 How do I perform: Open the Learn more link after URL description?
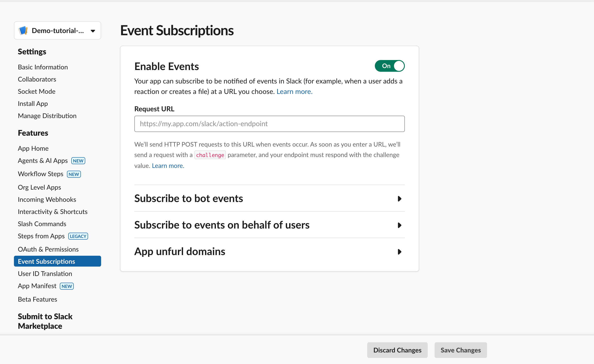[294, 92]
